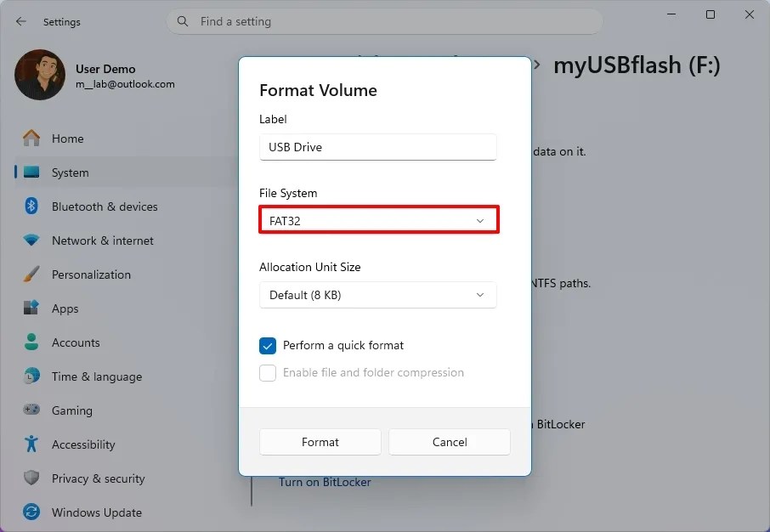
Task: Click the Format button
Action: coord(320,442)
